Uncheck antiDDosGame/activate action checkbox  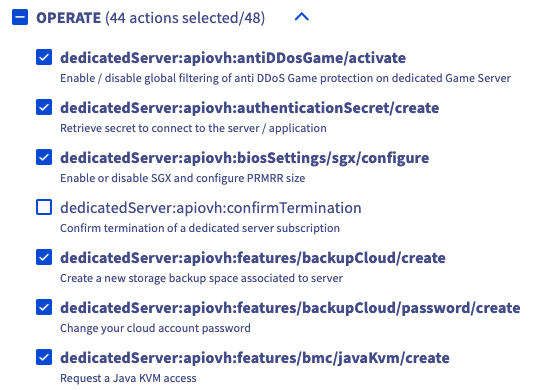(x=44, y=57)
